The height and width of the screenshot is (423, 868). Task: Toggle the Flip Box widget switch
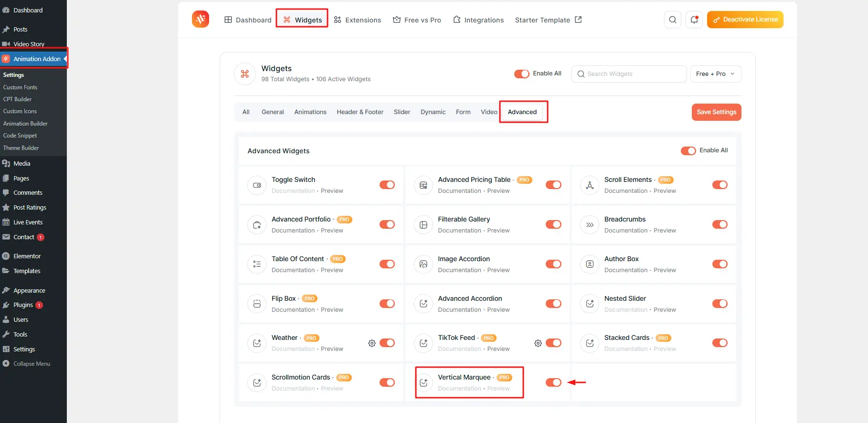click(387, 304)
